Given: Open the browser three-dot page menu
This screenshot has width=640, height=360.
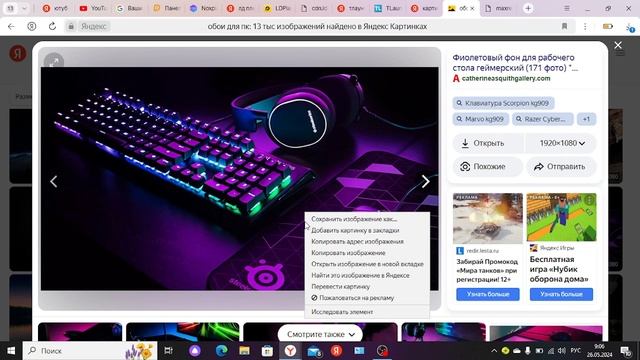Looking at the screenshot, I should 585,27.
